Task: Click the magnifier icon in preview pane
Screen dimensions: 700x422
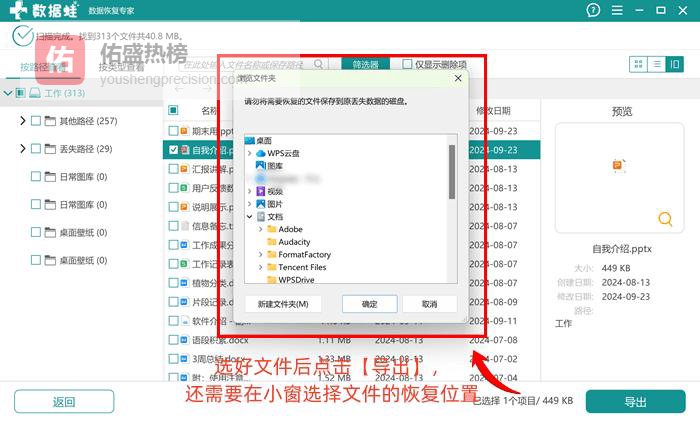Action: pyautogui.click(x=664, y=218)
